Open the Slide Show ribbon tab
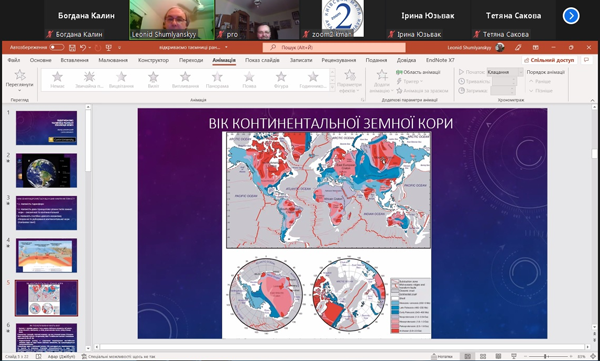 (262, 60)
